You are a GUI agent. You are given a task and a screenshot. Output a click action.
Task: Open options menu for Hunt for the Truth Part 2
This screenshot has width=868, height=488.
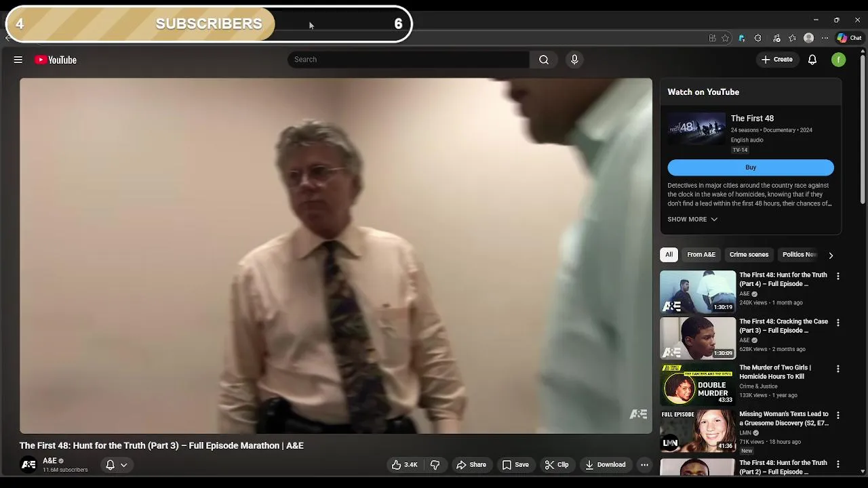pos(838,464)
